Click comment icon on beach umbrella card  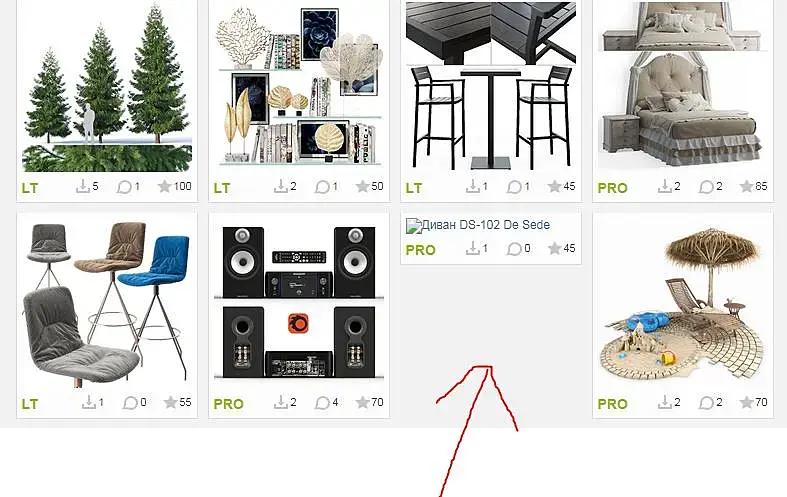[706, 403]
